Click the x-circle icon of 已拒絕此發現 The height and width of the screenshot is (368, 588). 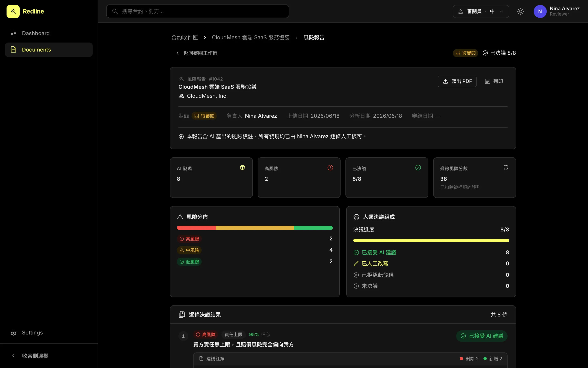pos(356,275)
